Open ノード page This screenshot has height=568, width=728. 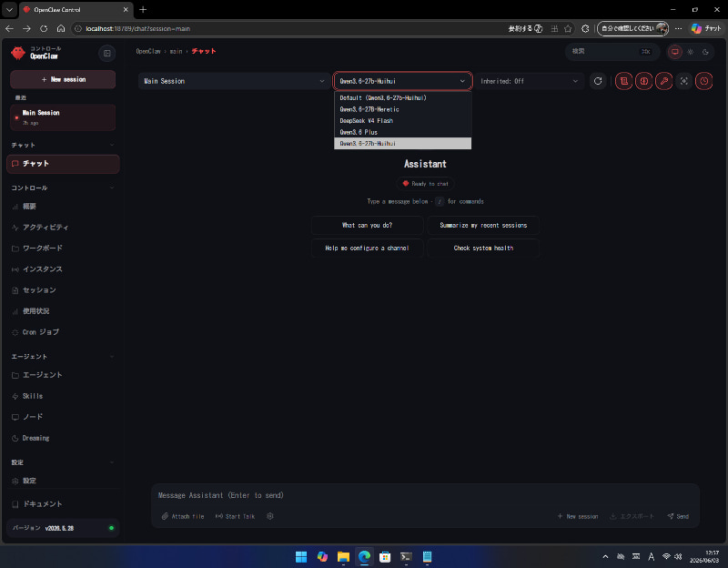(x=63, y=417)
